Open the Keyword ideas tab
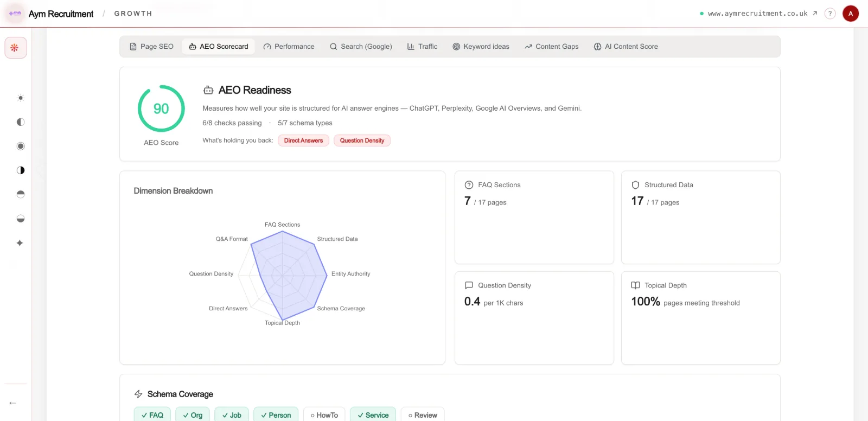This screenshot has width=868, height=421. pos(481,47)
